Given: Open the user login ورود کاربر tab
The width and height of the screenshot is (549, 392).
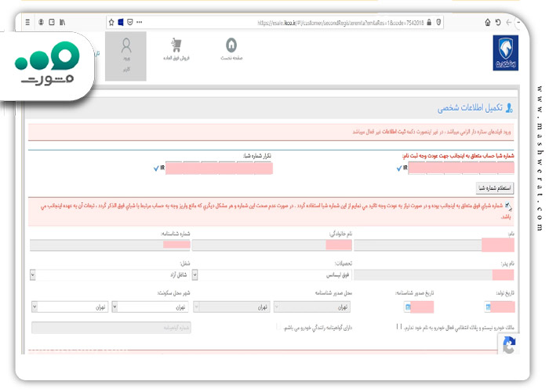Looking at the screenshot, I should click(x=125, y=56).
